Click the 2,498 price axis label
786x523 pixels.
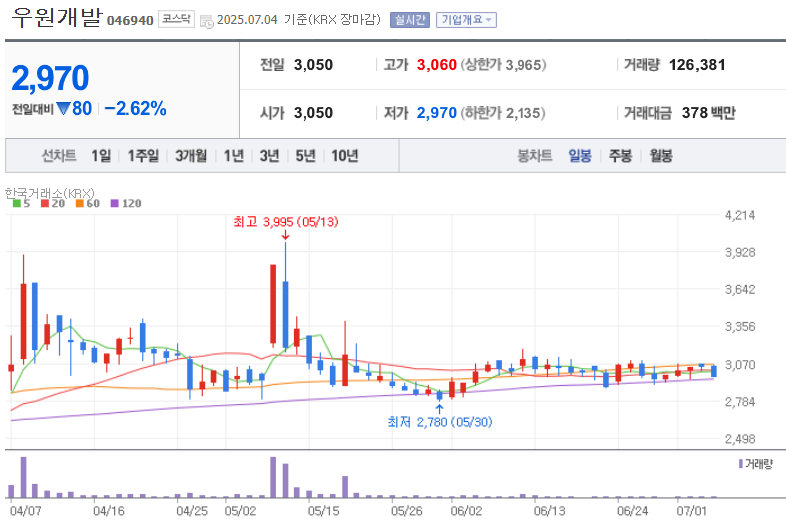point(740,439)
